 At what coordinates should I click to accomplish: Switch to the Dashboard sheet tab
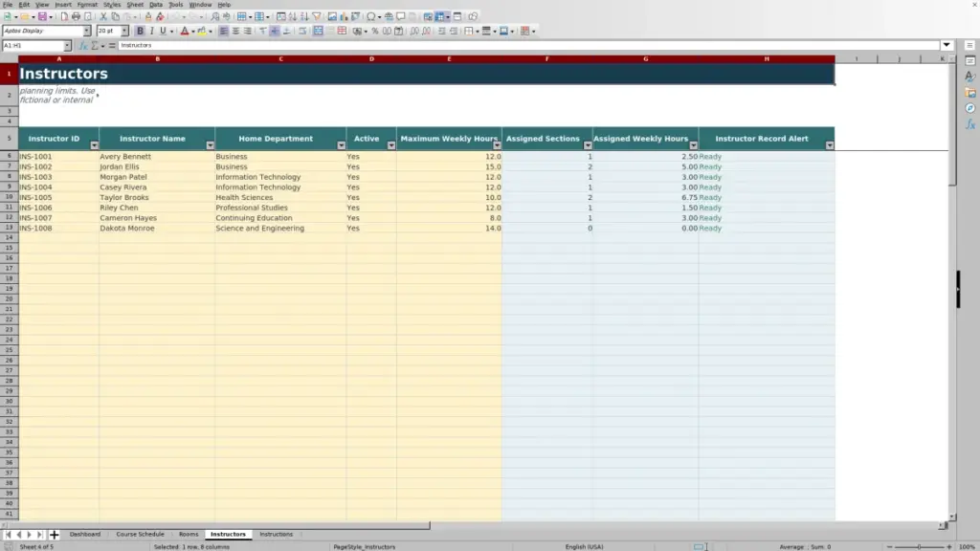[85, 534]
